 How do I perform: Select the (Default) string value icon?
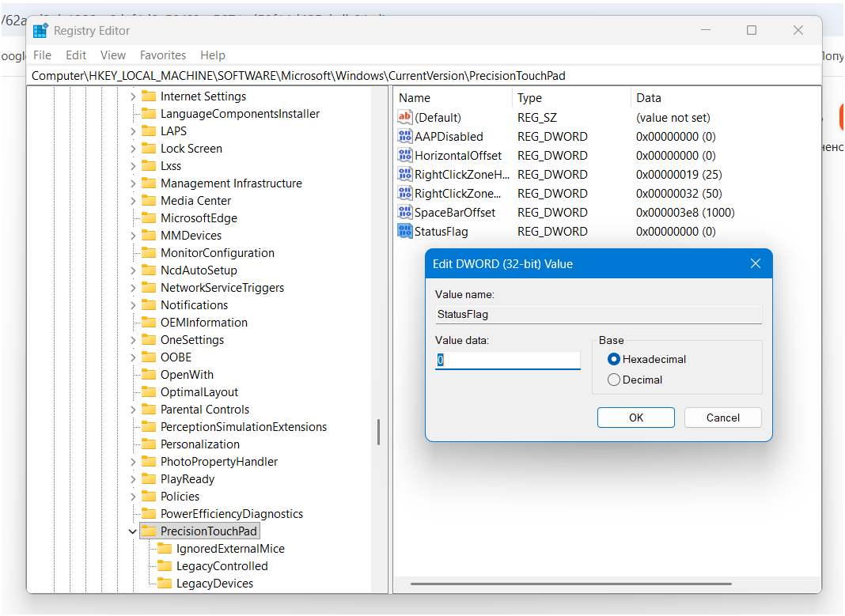click(405, 117)
